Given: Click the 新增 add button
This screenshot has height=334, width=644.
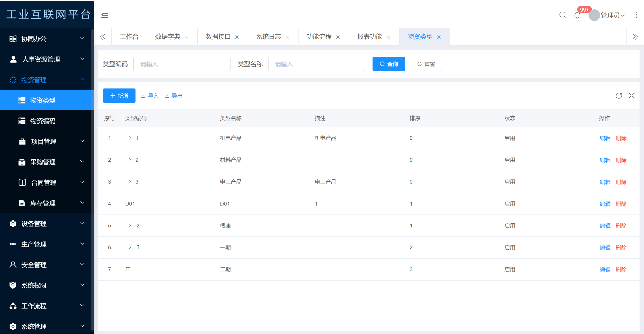Looking at the screenshot, I should pyautogui.click(x=119, y=96).
